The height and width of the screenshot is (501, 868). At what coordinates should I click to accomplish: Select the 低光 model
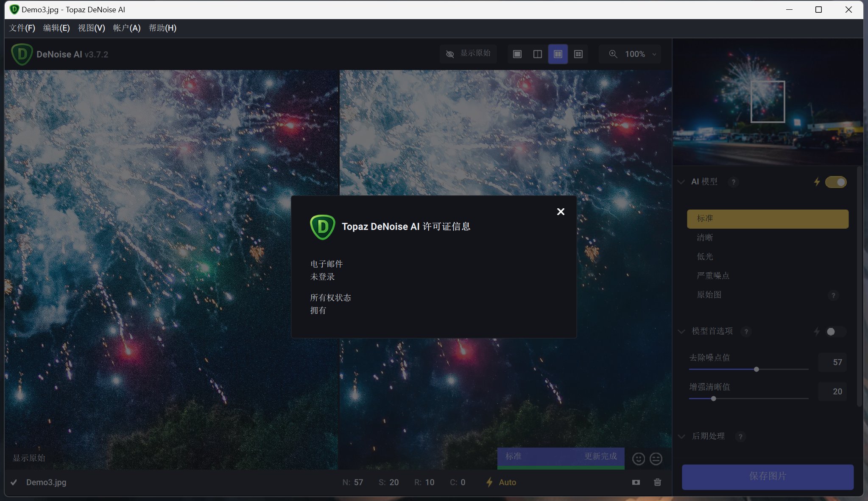coord(768,257)
